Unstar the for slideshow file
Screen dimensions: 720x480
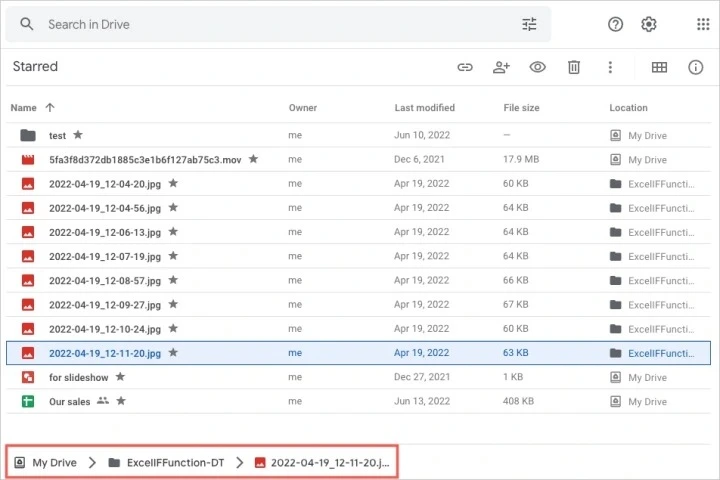(120, 377)
